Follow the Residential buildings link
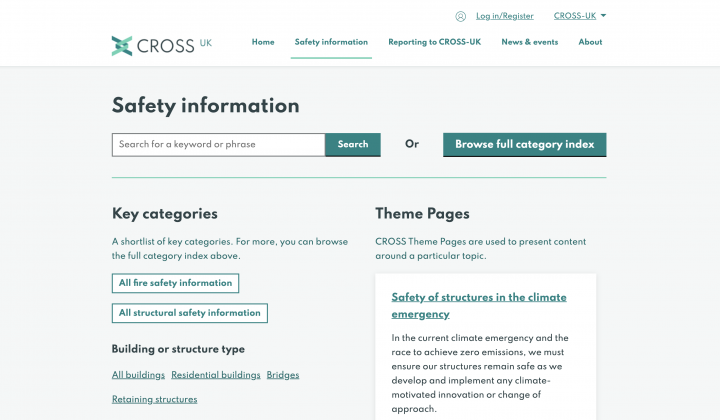This screenshot has height=420, width=720. [216, 375]
